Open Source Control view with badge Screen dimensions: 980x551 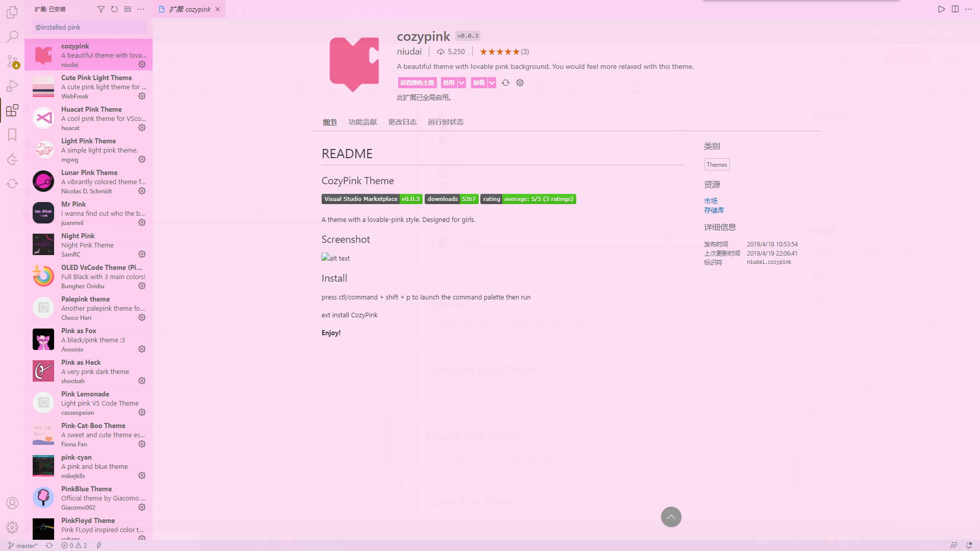[x=12, y=61]
